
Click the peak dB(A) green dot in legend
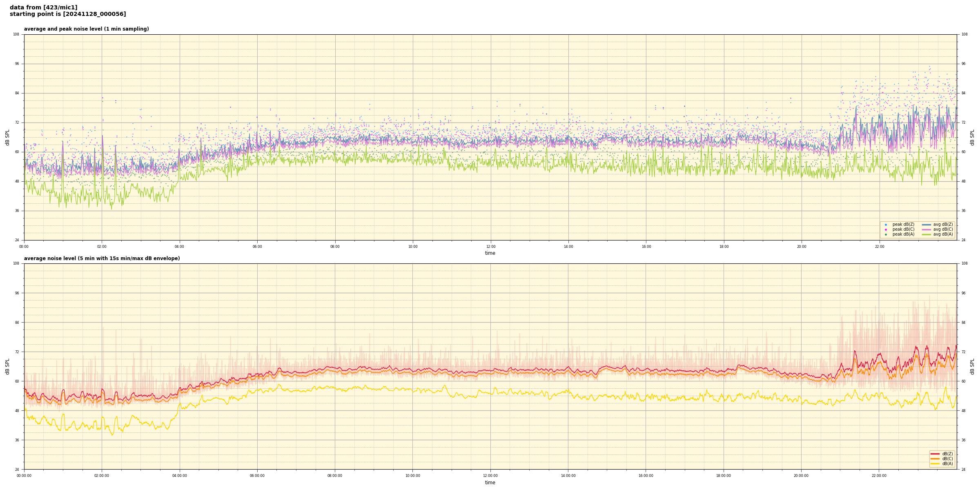[886, 234]
